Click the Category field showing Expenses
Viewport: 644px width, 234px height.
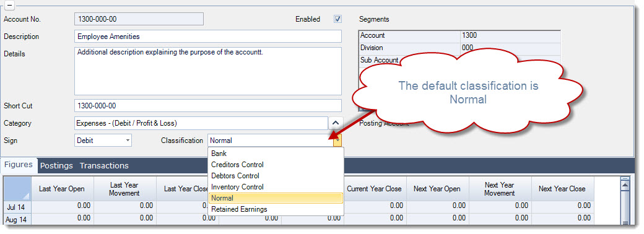click(201, 123)
